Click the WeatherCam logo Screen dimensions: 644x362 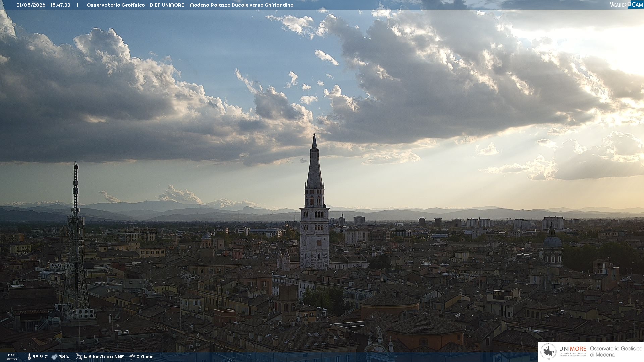point(626,5)
